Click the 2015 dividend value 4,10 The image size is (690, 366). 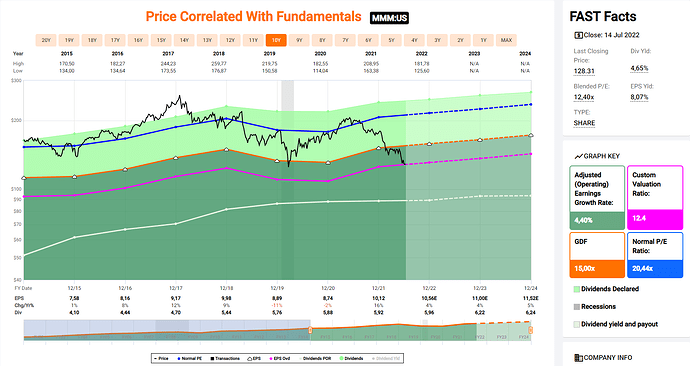(x=74, y=313)
